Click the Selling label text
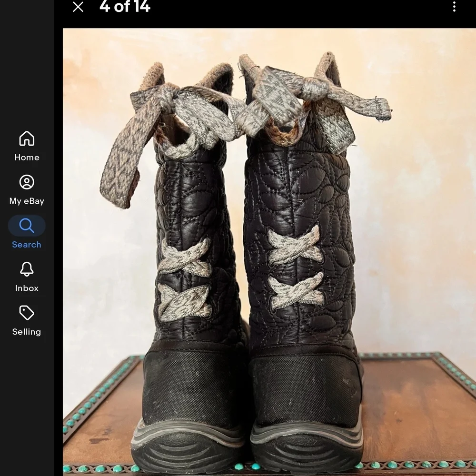This screenshot has width=476, height=476. click(x=27, y=332)
